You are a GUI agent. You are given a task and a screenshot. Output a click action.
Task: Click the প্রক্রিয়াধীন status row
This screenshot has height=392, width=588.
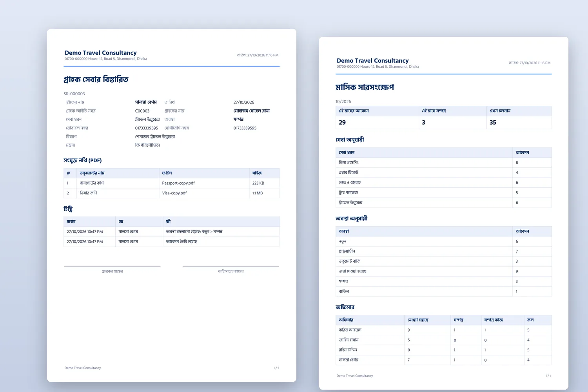tap(443, 251)
